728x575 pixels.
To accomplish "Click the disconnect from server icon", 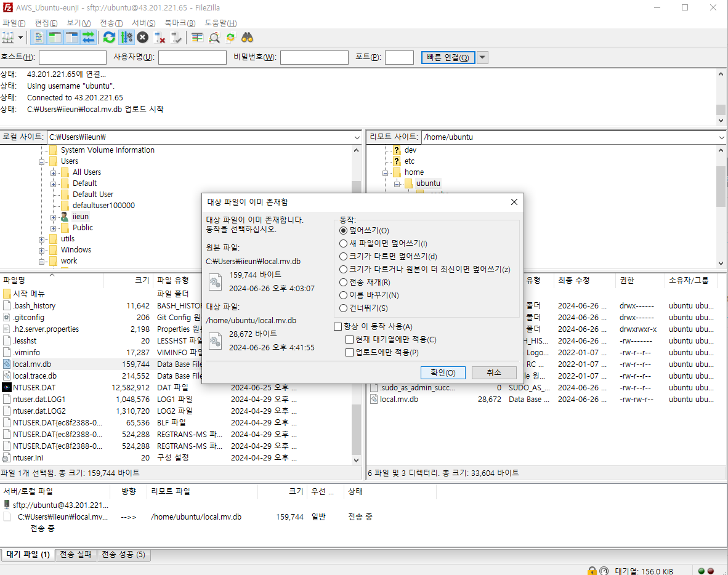I will point(160,38).
